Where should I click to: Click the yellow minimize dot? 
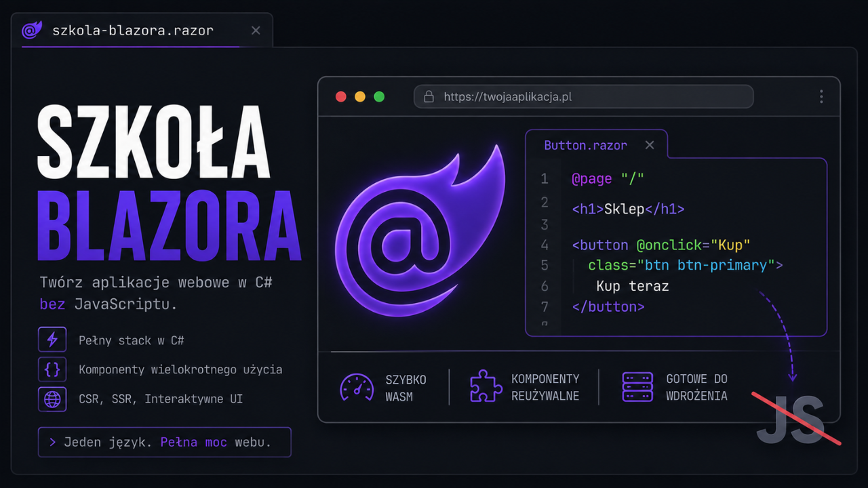click(x=360, y=96)
